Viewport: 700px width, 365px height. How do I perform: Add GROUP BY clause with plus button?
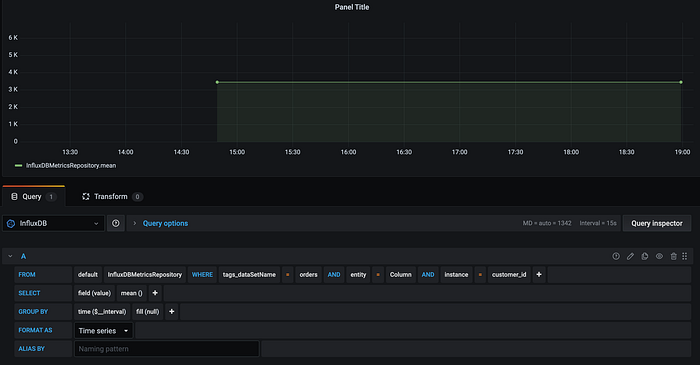pyautogui.click(x=171, y=311)
